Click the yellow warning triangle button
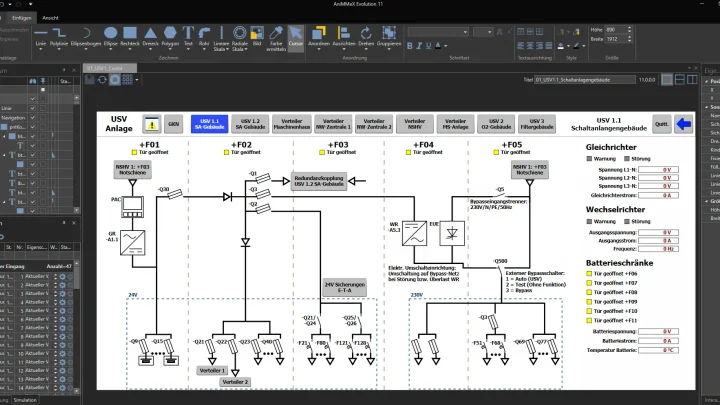The height and width of the screenshot is (405, 720). [152, 124]
